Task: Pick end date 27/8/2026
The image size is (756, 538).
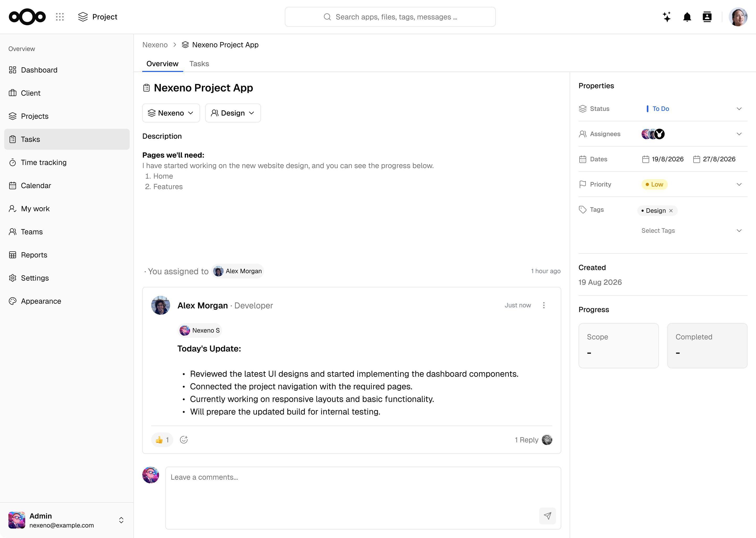Action: pyautogui.click(x=714, y=159)
